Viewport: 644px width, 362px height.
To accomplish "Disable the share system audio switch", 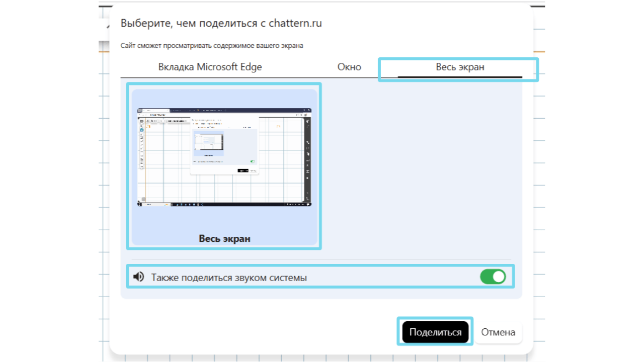I will click(493, 277).
